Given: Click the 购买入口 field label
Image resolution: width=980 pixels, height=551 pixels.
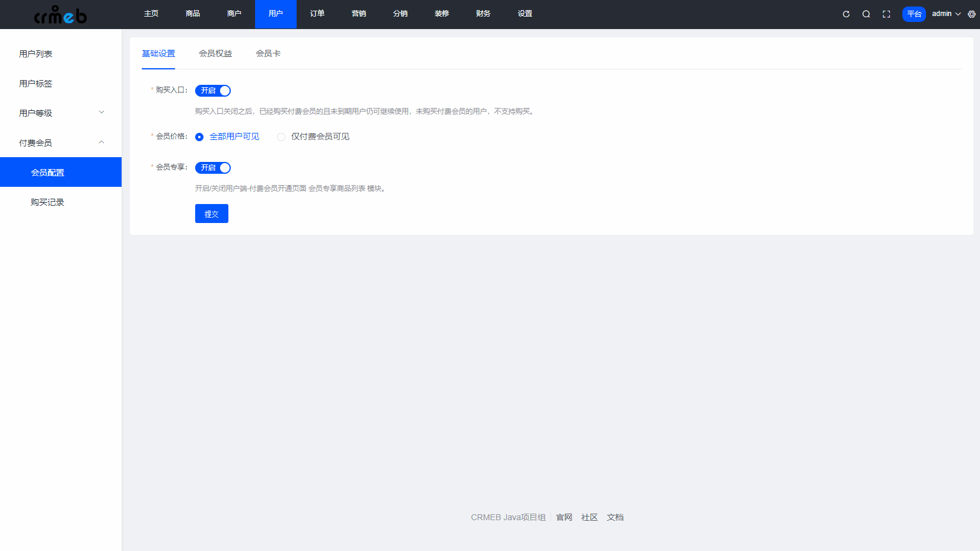Looking at the screenshot, I should [x=170, y=90].
